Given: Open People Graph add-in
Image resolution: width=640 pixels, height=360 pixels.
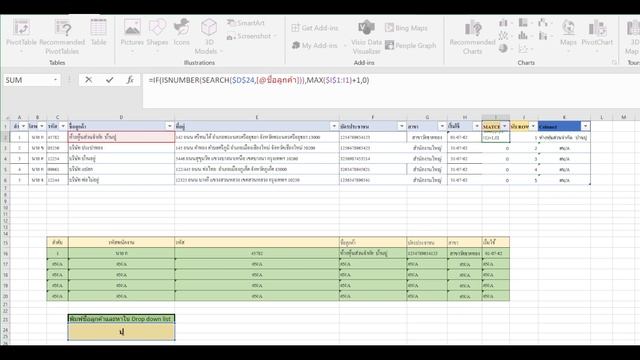Looking at the screenshot, I should [x=411, y=45].
